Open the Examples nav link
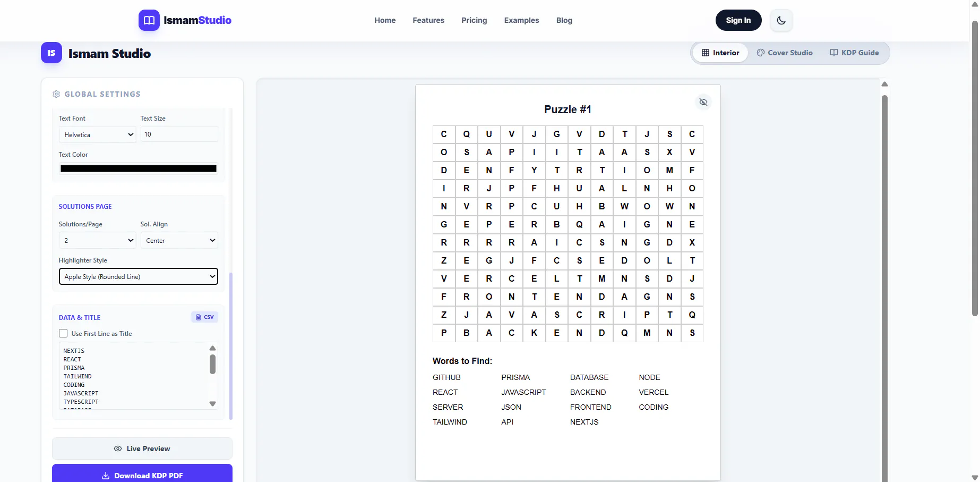The height and width of the screenshot is (482, 980). 521,20
